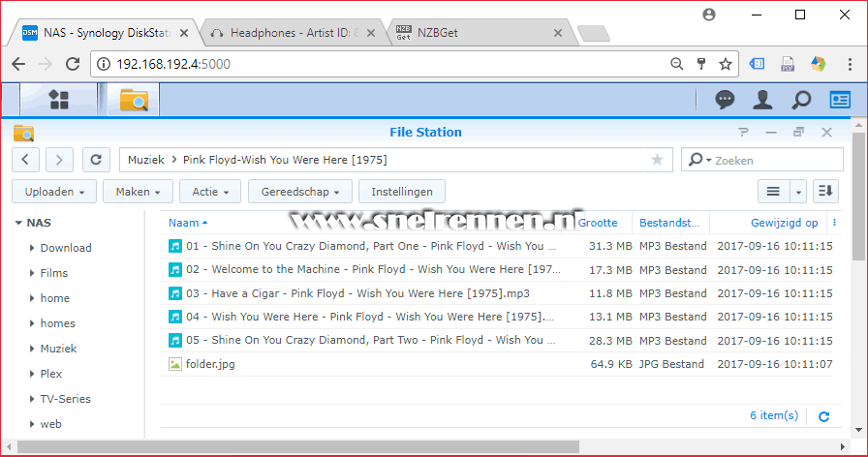
Task: Click the Chrome profile avatar icon
Action: (709, 15)
